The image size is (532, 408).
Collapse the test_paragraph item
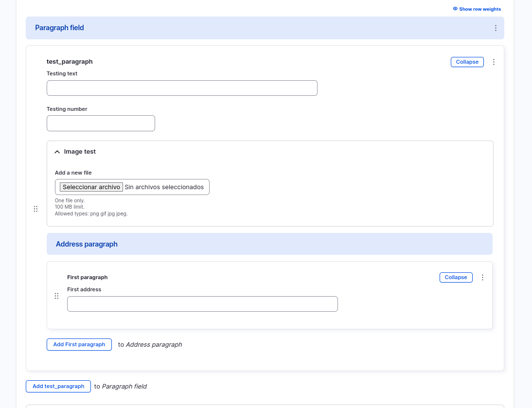467,62
